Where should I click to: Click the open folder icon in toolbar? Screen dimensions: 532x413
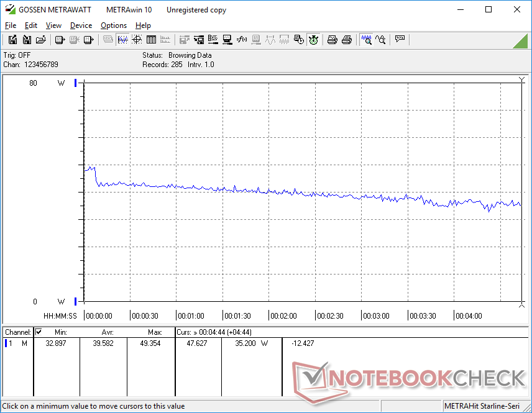pos(41,40)
